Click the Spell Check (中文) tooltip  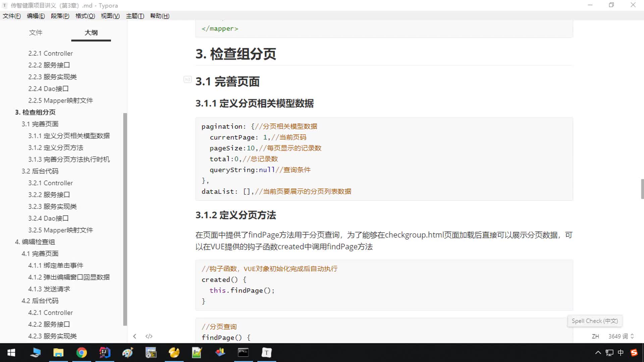coord(595,321)
